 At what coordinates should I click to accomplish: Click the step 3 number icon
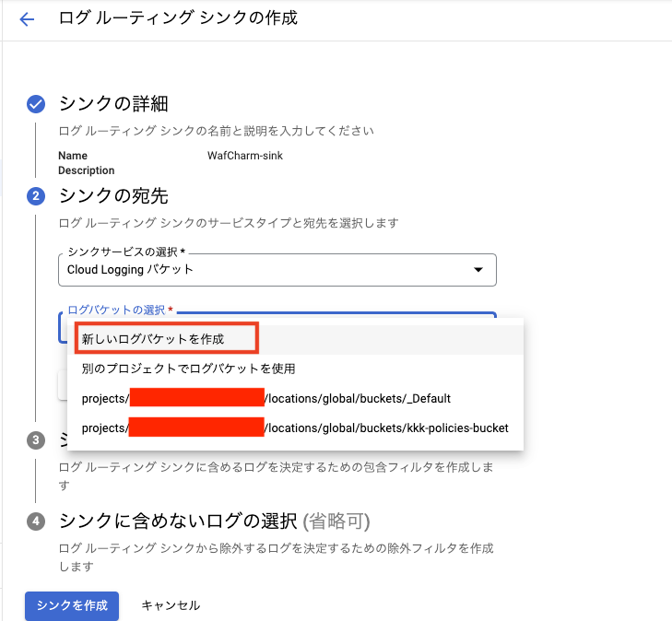pyautogui.click(x=36, y=439)
